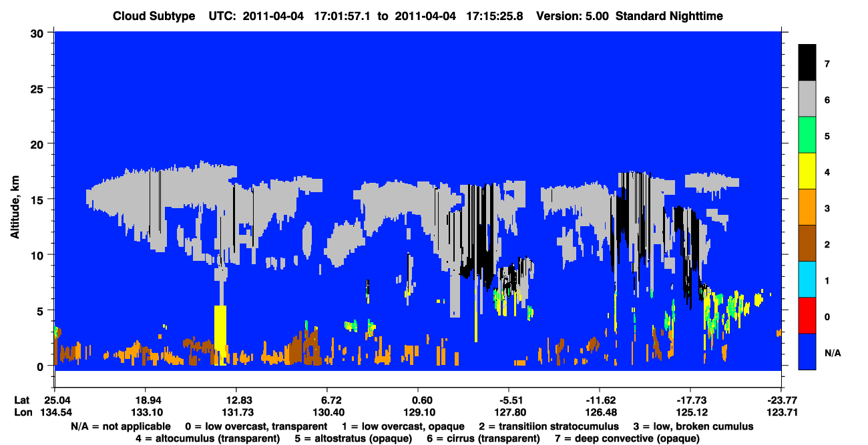Click the 'Lat' axis row label

(x=21, y=400)
